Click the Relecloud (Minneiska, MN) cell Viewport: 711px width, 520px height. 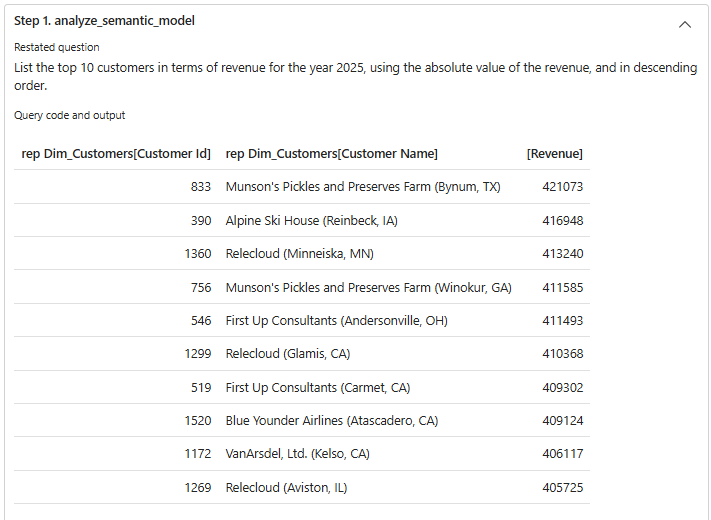(x=299, y=254)
